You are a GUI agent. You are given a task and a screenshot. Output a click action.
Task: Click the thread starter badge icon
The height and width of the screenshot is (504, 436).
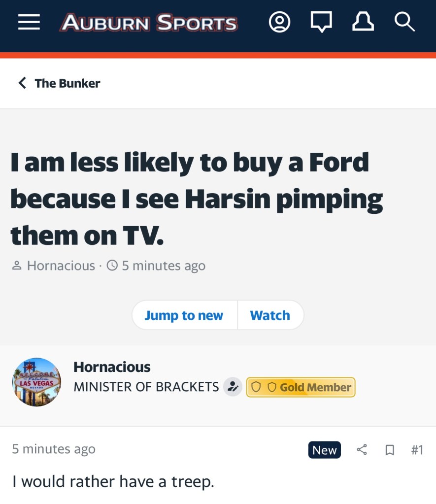click(x=233, y=387)
